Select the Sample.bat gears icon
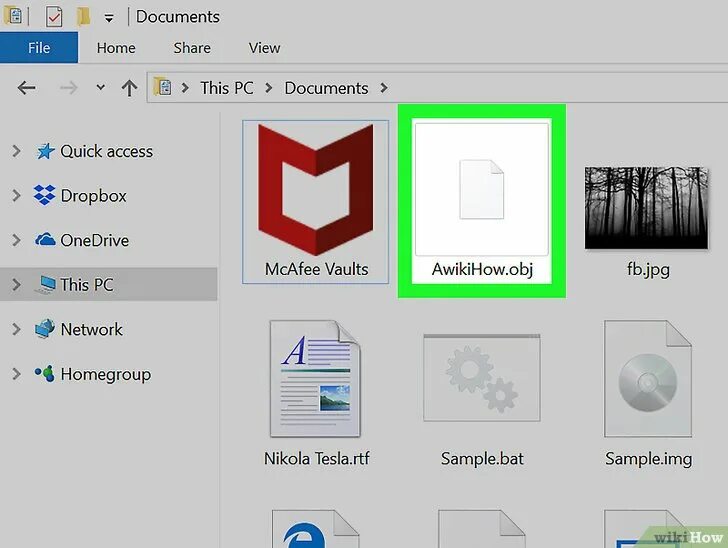Image resolution: width=728 pixels, height=548 pixels. [481, 378]
